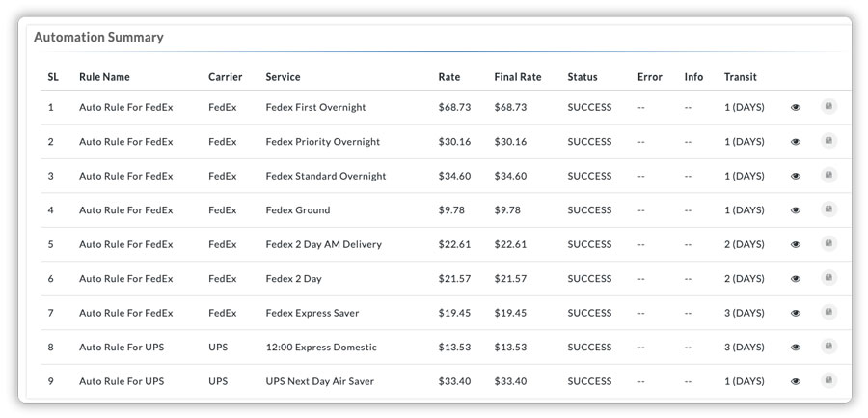Screen dimensions: 868x418
Task: Click Auto Rule For FedEx in row 1
Action: 126,107
